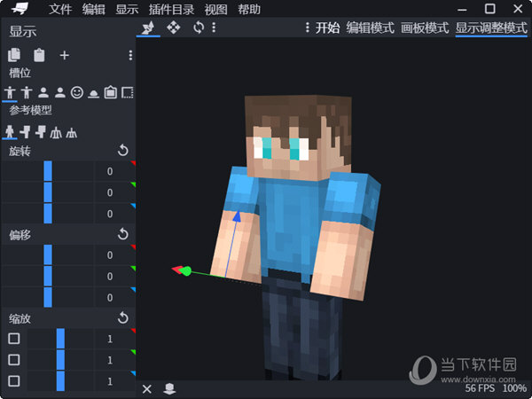
Task: Click the green axis handle of the gizmo
Action: [185, 271]
